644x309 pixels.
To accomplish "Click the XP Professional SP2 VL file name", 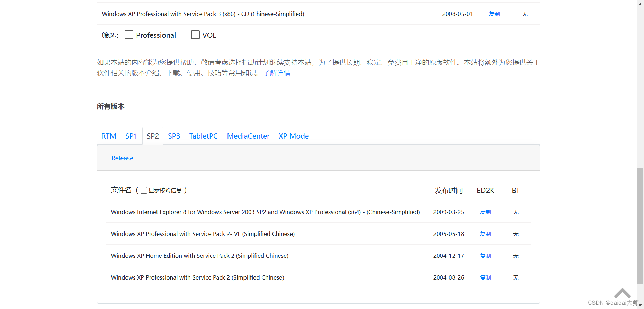I will point(203,234).
